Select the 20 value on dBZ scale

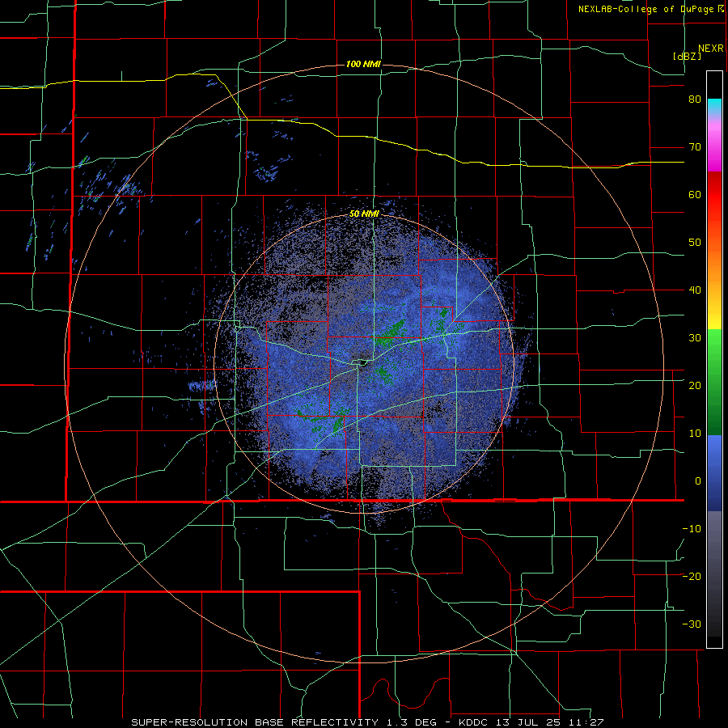point(695,386)
